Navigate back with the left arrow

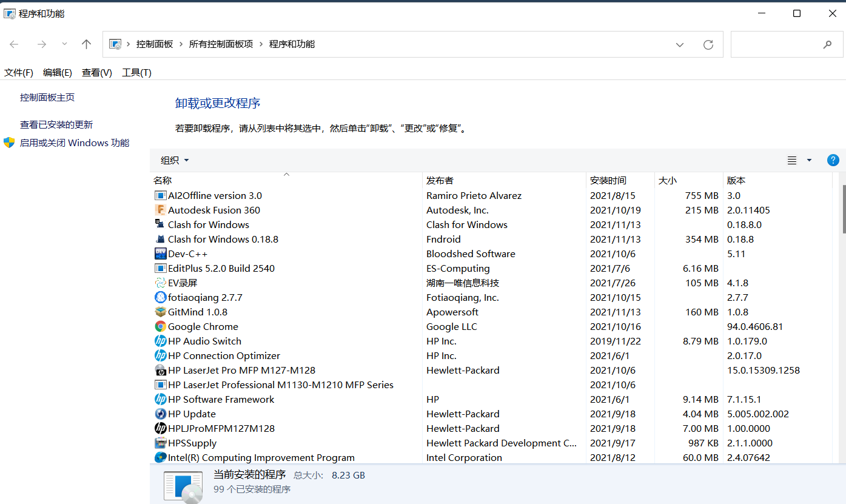(14, 44)
